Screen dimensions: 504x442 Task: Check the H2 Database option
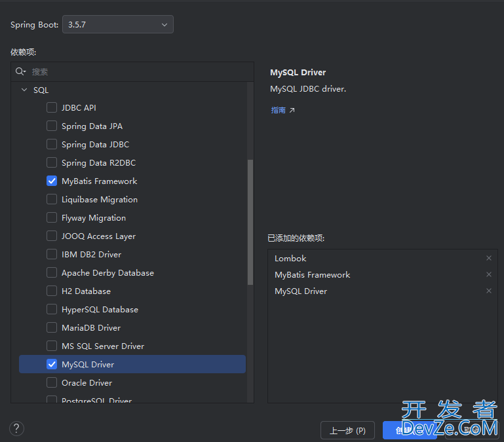[52, 291]
